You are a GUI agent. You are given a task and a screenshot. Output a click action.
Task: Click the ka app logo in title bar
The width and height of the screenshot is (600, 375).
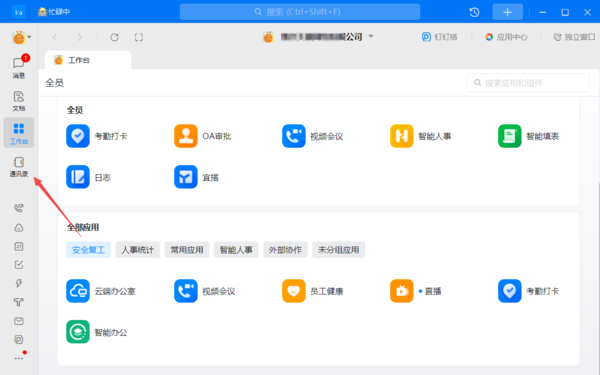pyautogui.click(x=19, y=12)
